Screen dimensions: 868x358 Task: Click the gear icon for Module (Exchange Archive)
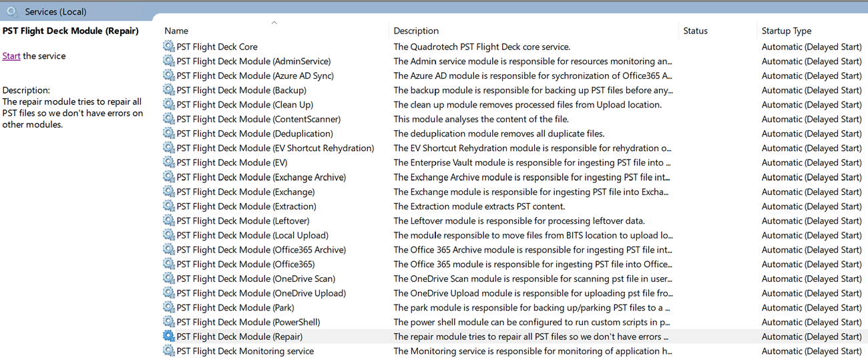tap(169, 177)
